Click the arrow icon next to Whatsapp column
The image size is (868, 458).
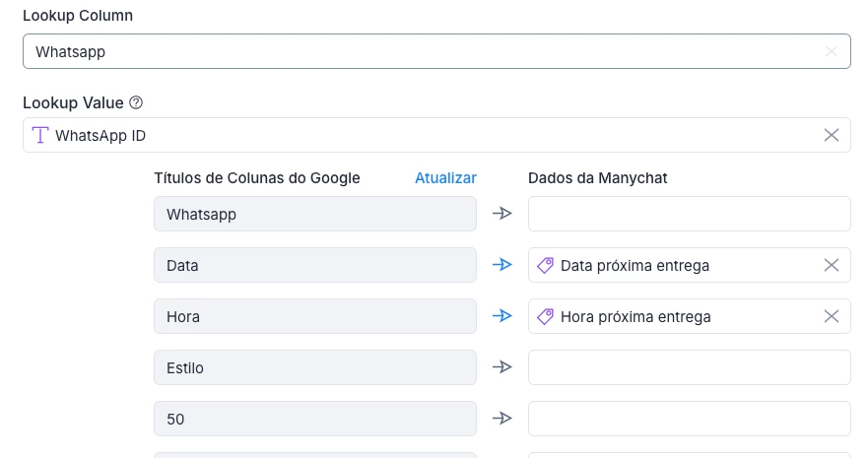click(502, 214)
